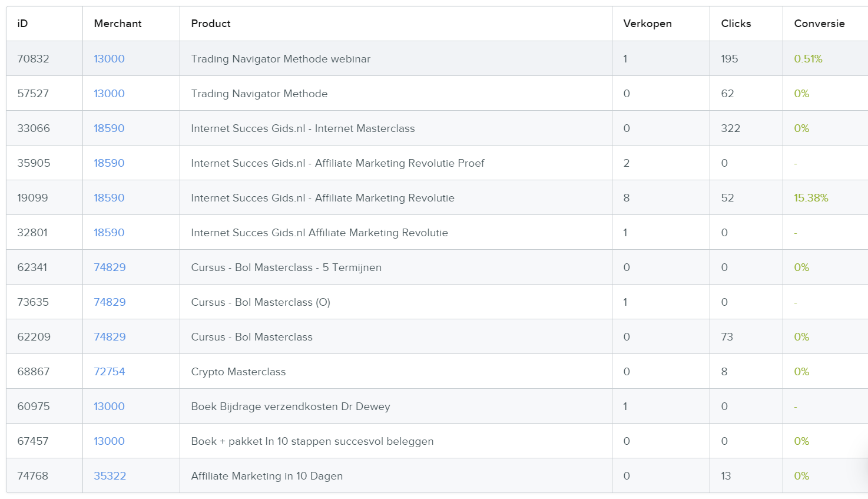Image resolution: width=868 pixels, height=499 pixels.
Task: Open merchant 18590 link in row 33066
Action: coord(109,128)
